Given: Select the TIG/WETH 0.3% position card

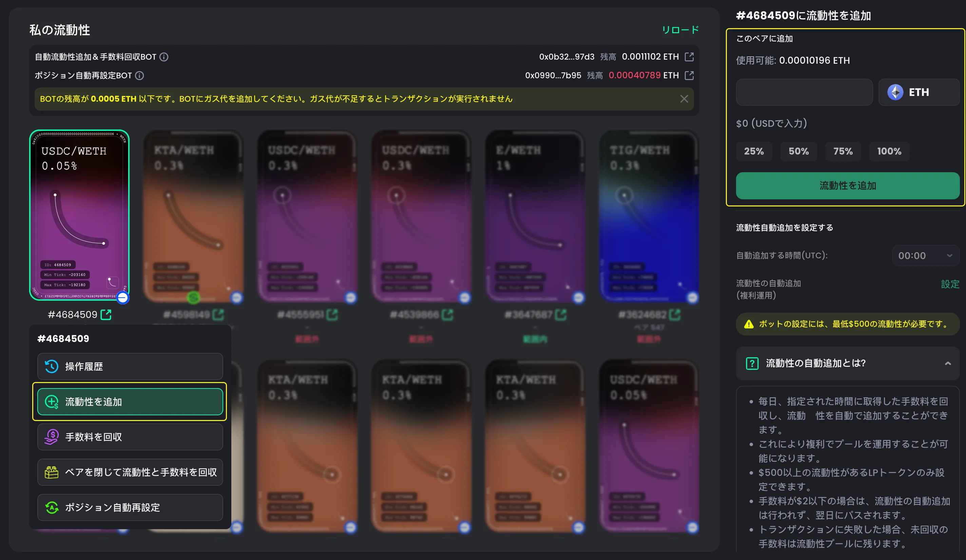Looking at the screenshot, I should click(x=649, y=216).
